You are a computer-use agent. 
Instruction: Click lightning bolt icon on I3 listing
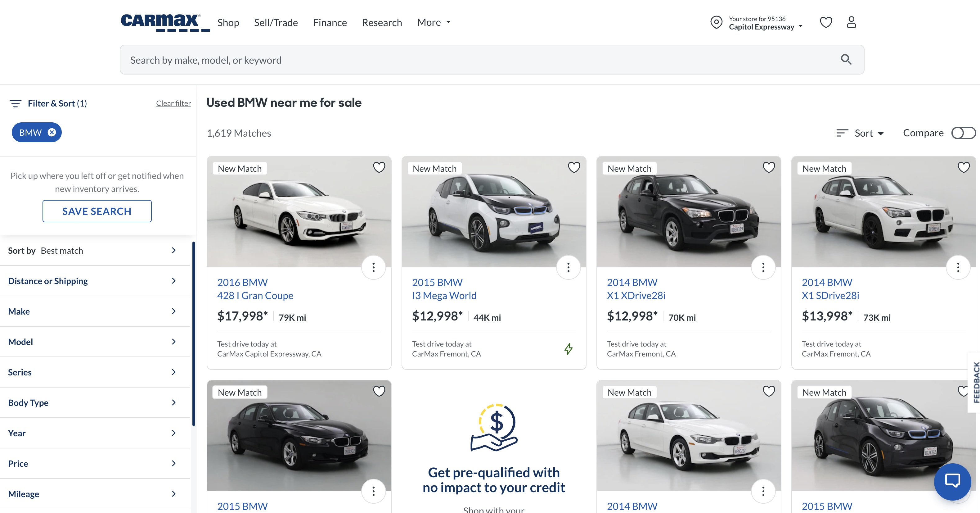point(568,349)
